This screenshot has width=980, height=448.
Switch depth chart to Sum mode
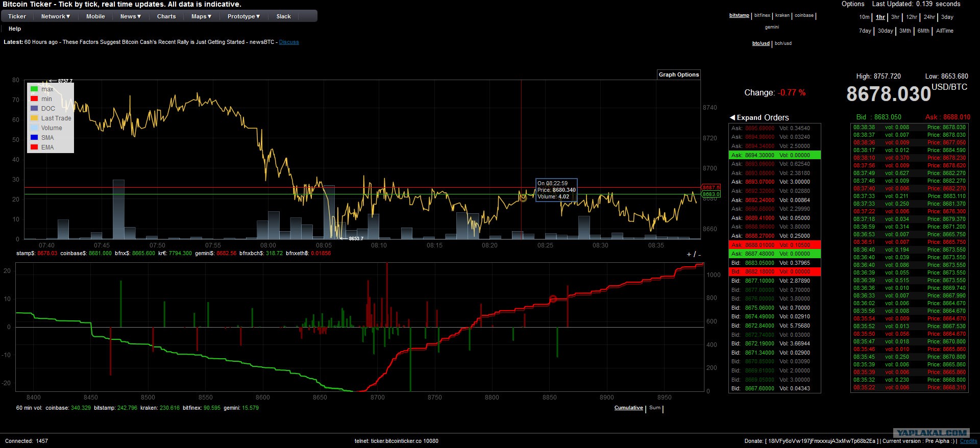point(655,408)
